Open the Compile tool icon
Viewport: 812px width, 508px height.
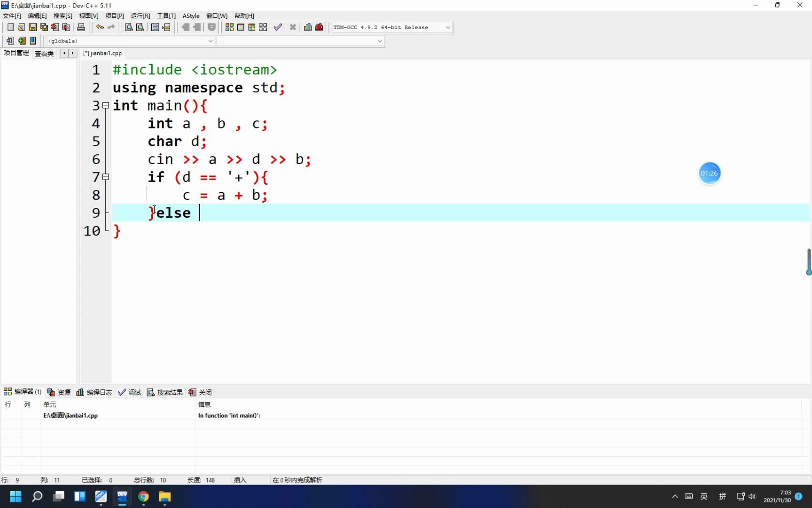tap(229, 27)
